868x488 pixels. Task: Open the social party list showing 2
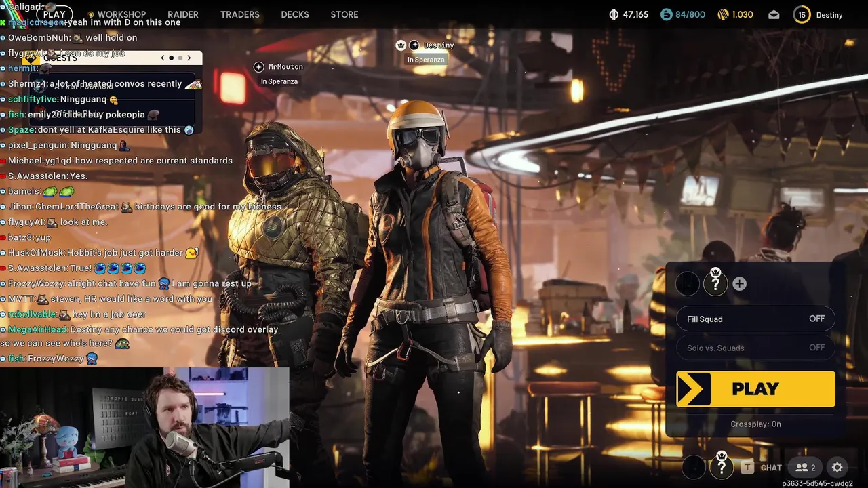[x=806, y=467]
